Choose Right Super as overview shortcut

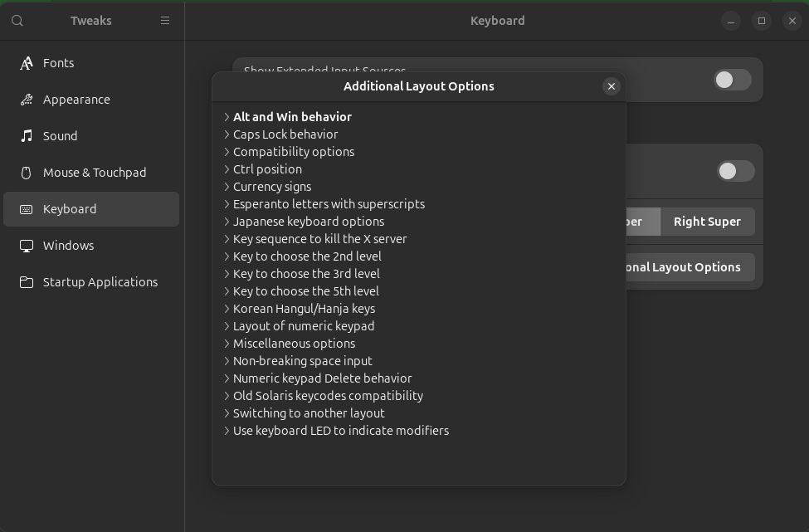tap(707, 222)
